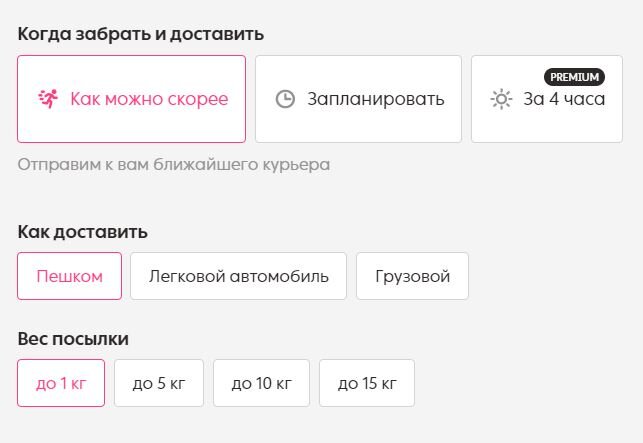
Task: Click the word часа in the premium card
Action: click(584, 99)
